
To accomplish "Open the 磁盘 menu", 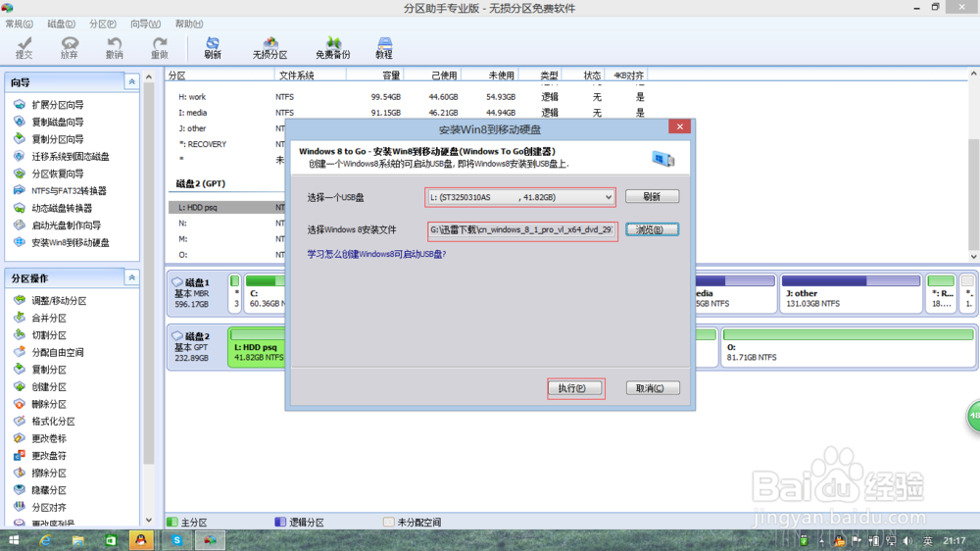I will point(61,24).
